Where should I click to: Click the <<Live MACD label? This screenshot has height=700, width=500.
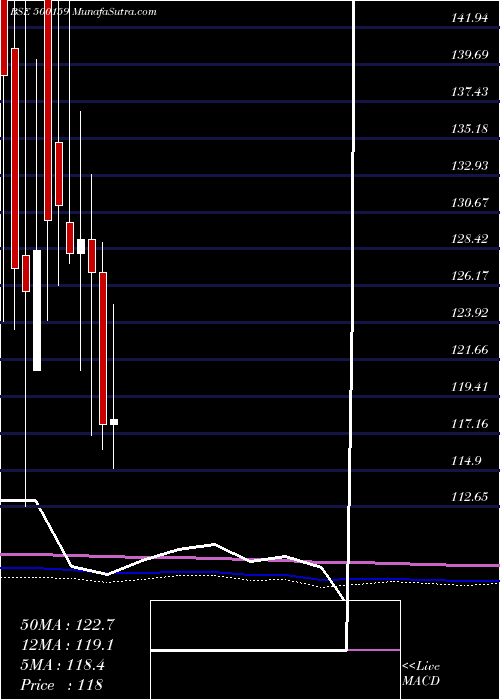[421, 674]
